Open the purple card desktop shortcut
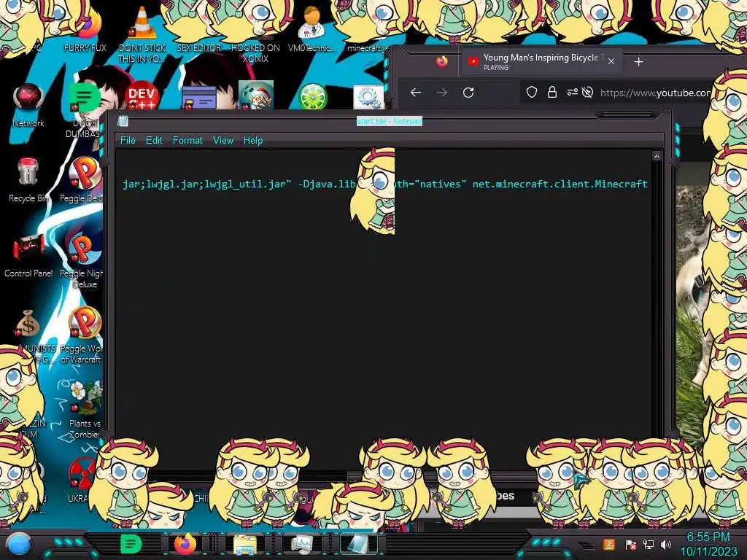 [199, 98]
